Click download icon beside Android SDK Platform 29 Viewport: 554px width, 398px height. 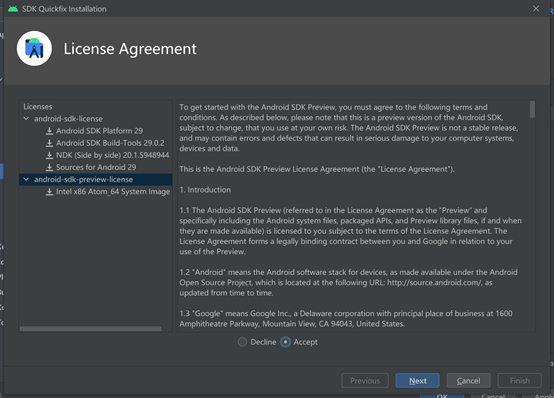(49, 131)
